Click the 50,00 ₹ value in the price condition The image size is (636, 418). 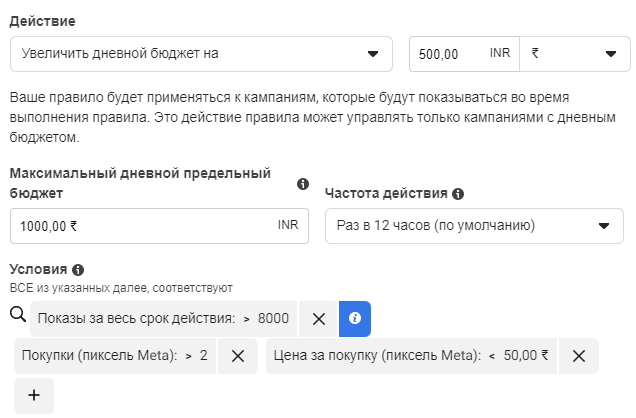(x=526, y=356)
